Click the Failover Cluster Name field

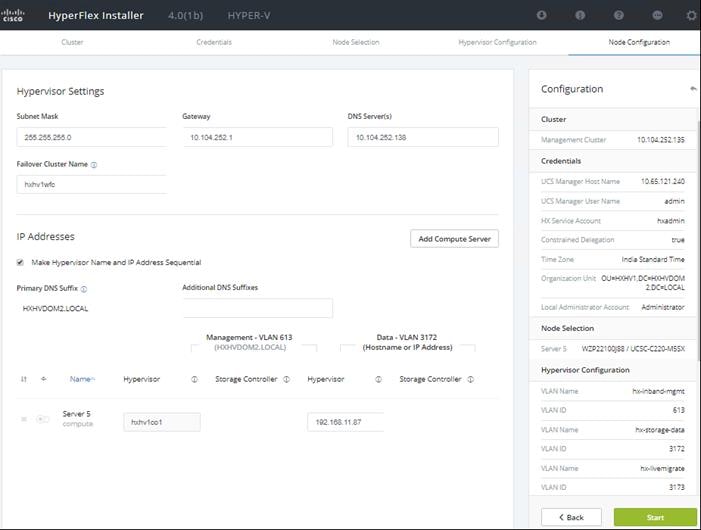coord(92,184)
